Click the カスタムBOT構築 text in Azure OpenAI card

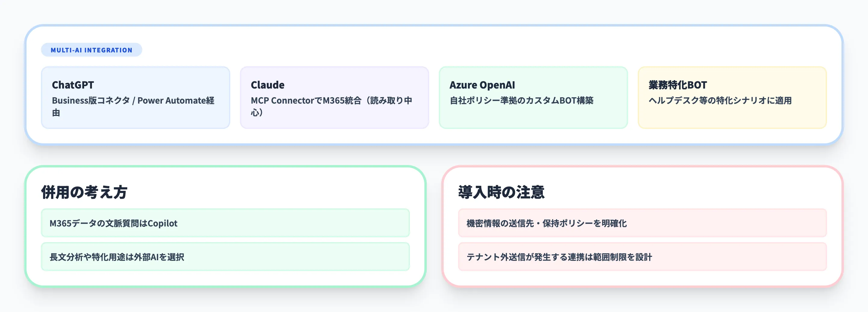click(522, 100)
